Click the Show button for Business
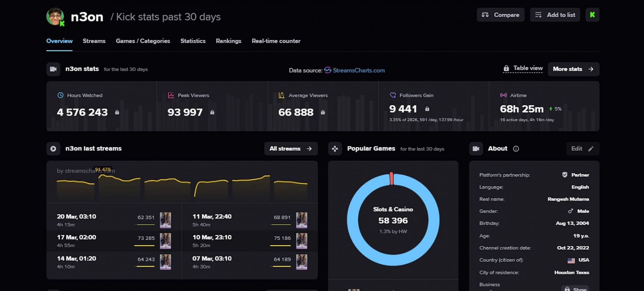The width and height of the screenshot is (644, 291). point(575,289)
